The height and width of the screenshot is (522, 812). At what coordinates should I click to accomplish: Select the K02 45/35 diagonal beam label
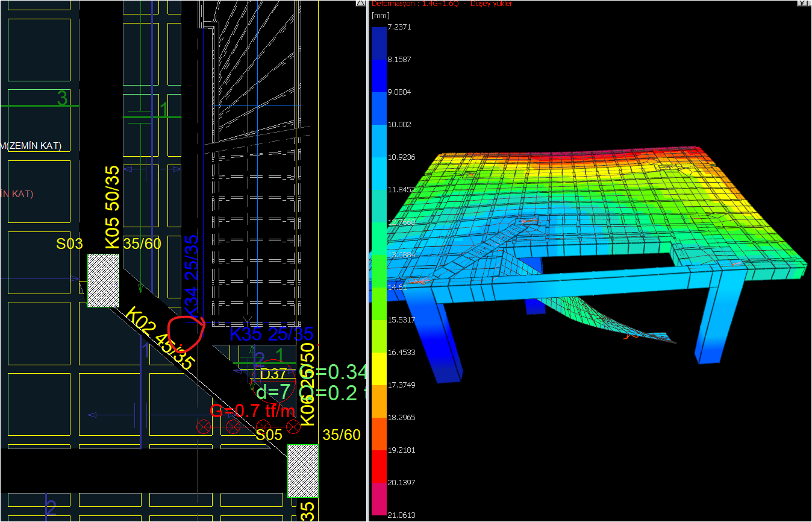(x=160, y=339)
